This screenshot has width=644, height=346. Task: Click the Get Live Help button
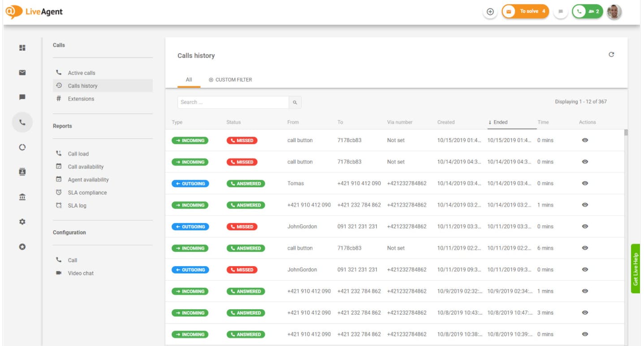click(x=635, y=269)
